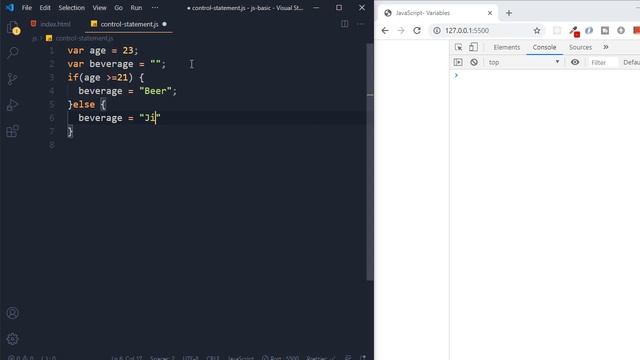View site information icon in address bar
The image size is (640, 360).
437,31
